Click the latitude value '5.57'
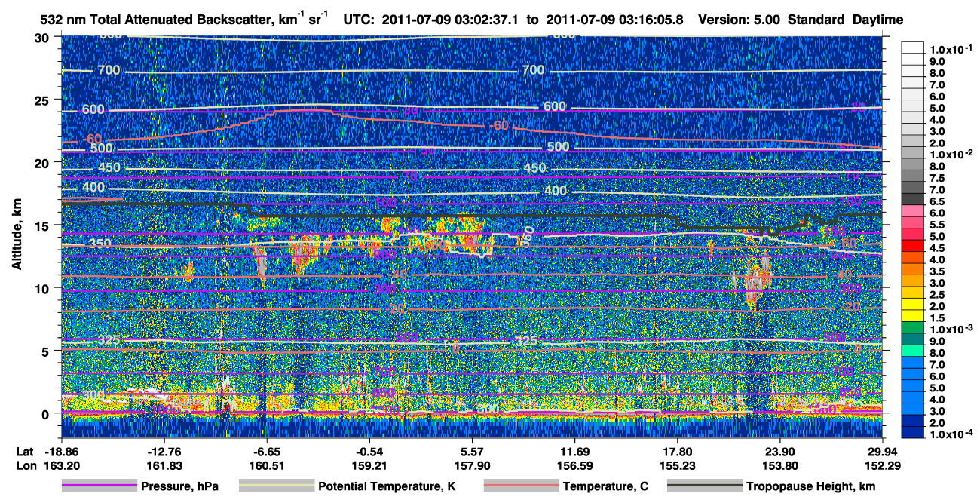 pos(471,452)
